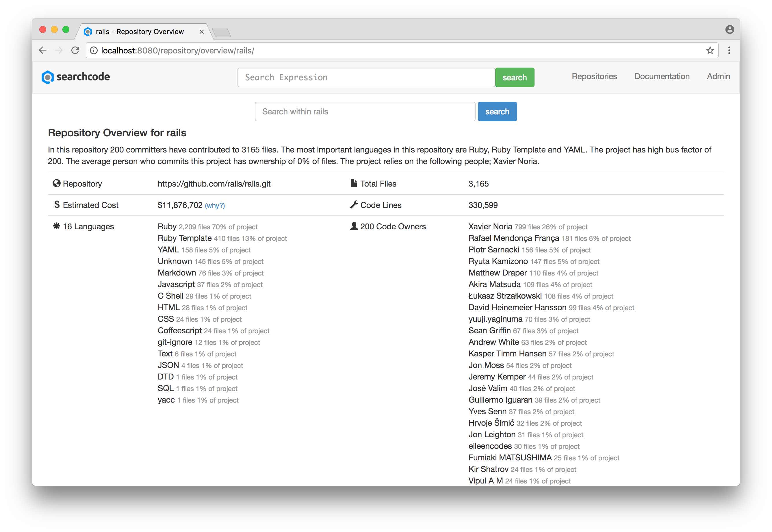
Task: Open the (why?) link next to Estimated Cost
Action: click(215, 205)
